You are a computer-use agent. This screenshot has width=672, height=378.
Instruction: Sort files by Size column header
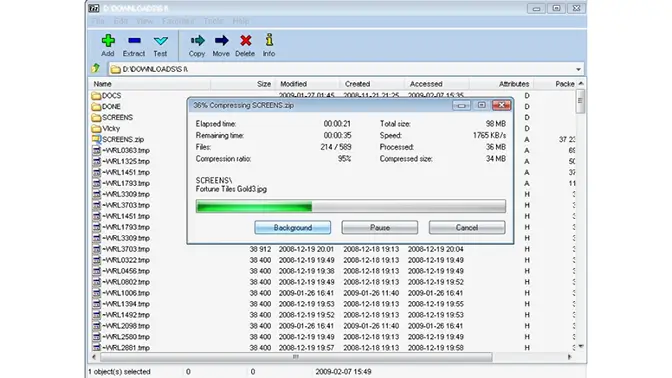pyautogui.click(x=242, y=84)
